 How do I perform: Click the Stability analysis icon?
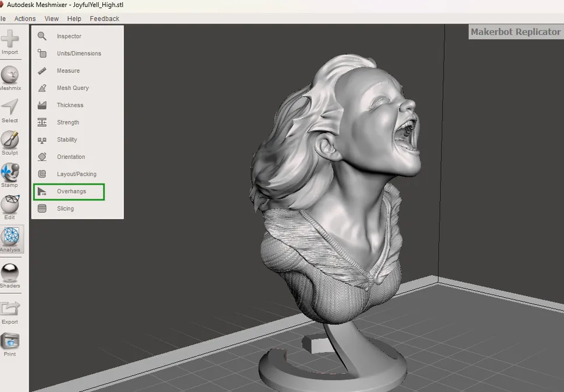point(42,140)
